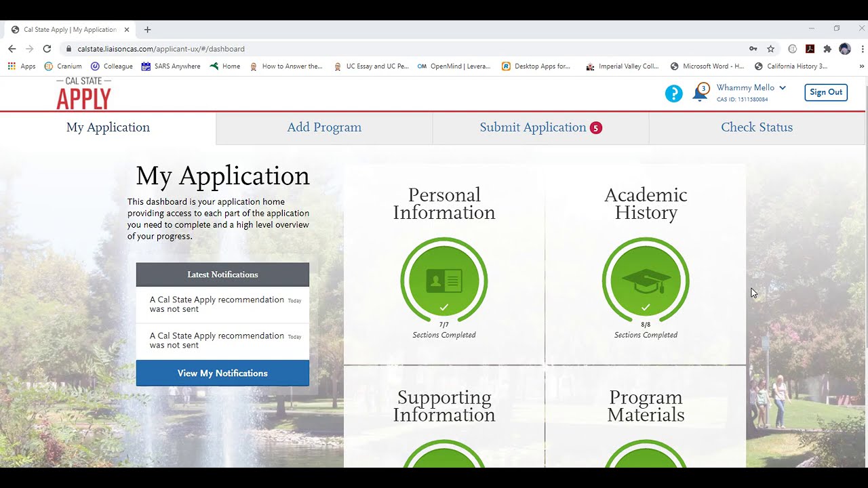868x488 pixels.
Task: Go back with the browser back arrow
Action: click(x=12, y=49)
